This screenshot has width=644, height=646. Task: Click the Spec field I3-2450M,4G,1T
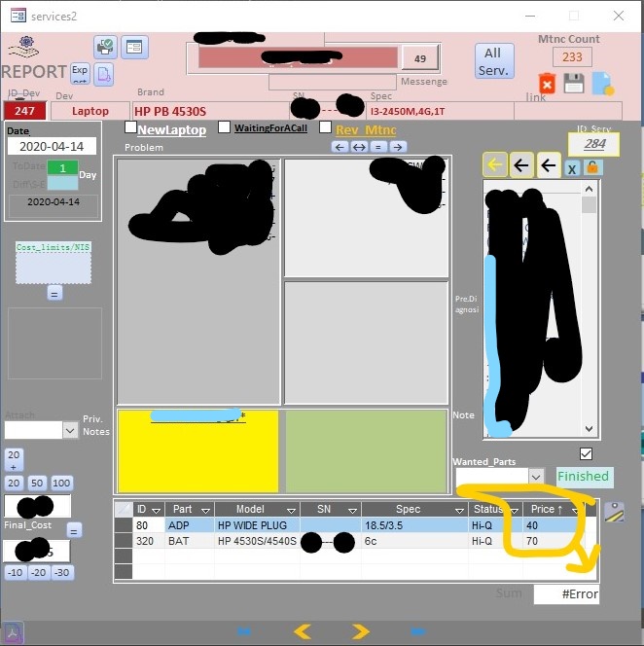pyautogui.click(x=441, y=111)
